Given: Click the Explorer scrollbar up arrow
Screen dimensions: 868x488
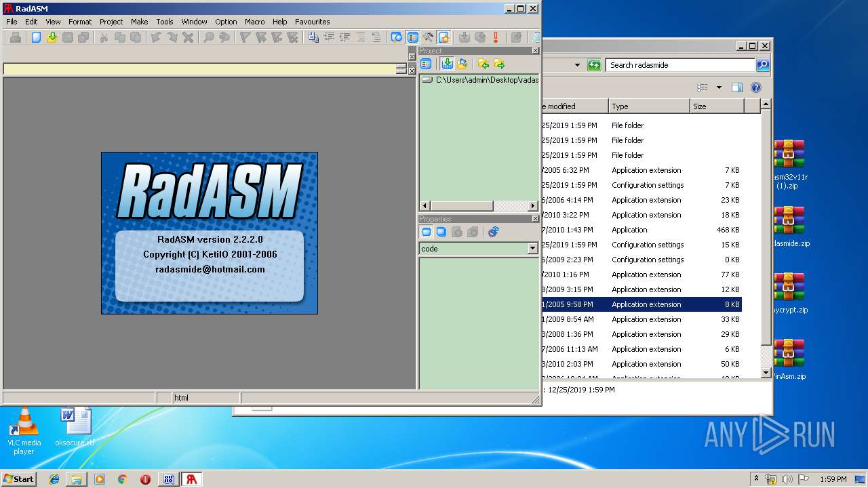Looking at the screenshot, I should tap(766, 104).
